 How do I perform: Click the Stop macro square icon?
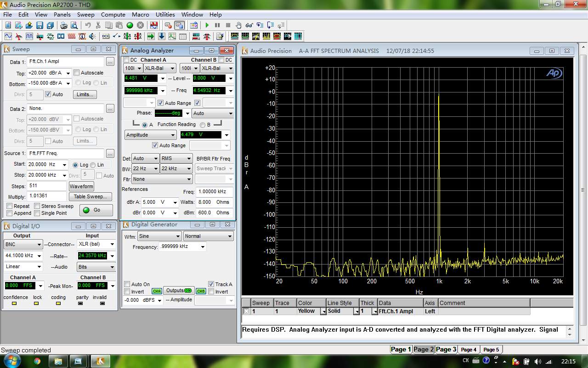[x=228, y=25]
